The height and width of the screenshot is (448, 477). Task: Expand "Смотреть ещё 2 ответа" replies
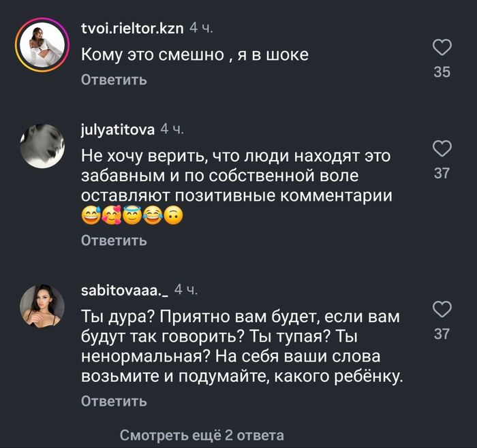(x=202, y=435)
